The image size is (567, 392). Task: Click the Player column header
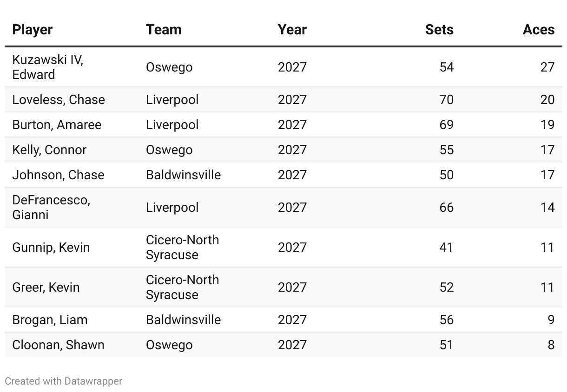click(33, 30)
